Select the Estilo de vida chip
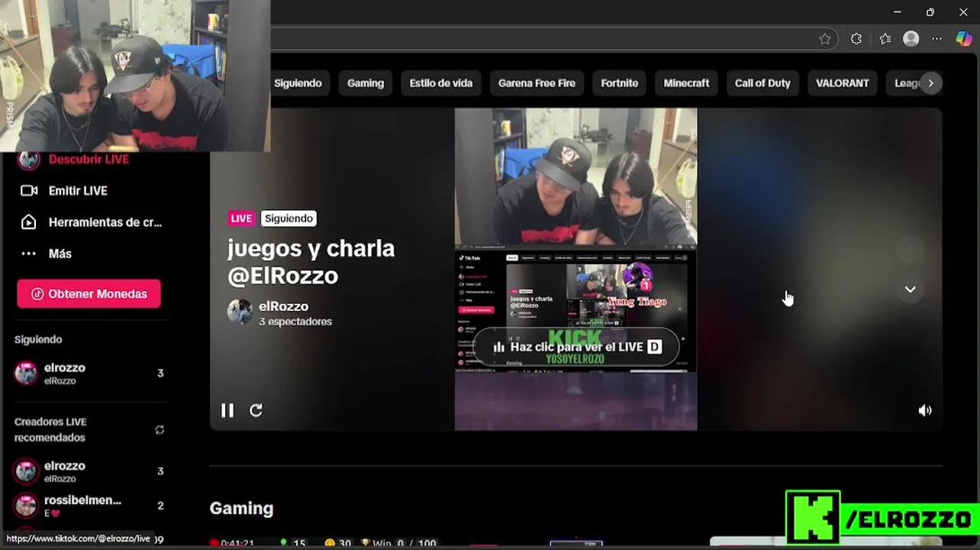Image resolution: width=980 pixels, height=550 pixels. point(441,83)
